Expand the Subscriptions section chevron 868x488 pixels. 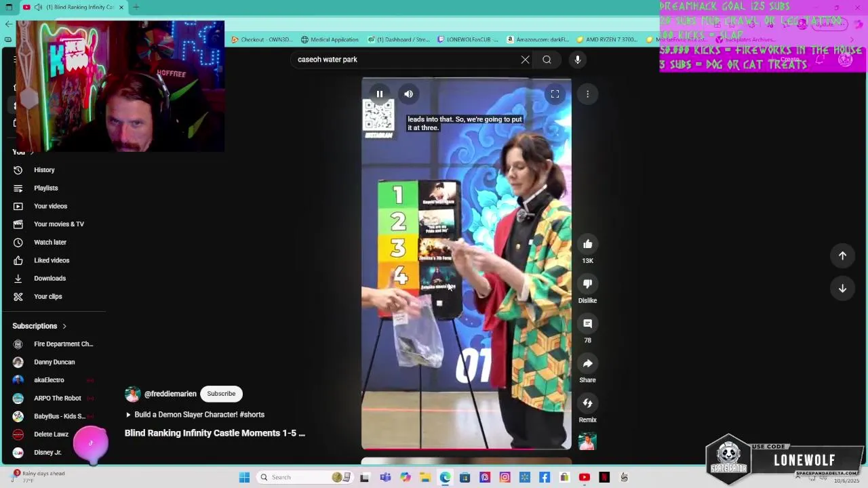[64, 326]
